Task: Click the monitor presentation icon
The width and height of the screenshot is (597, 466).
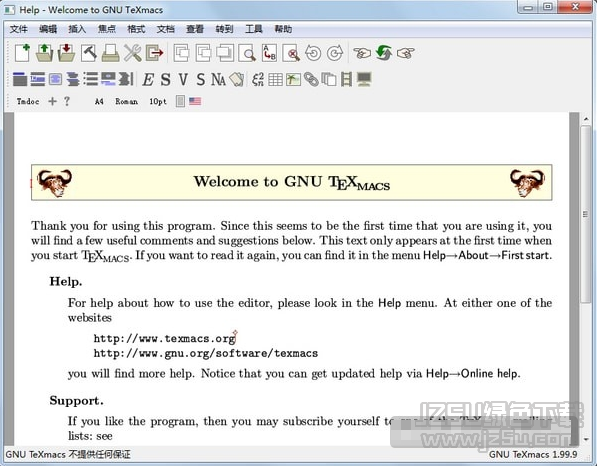Action: (x=364, y=79)
